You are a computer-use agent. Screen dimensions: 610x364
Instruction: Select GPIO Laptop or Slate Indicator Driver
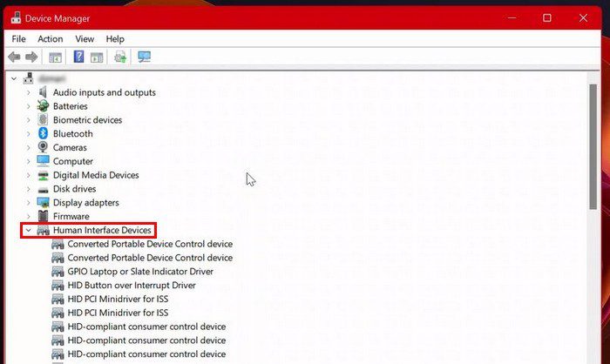(139, 272)
